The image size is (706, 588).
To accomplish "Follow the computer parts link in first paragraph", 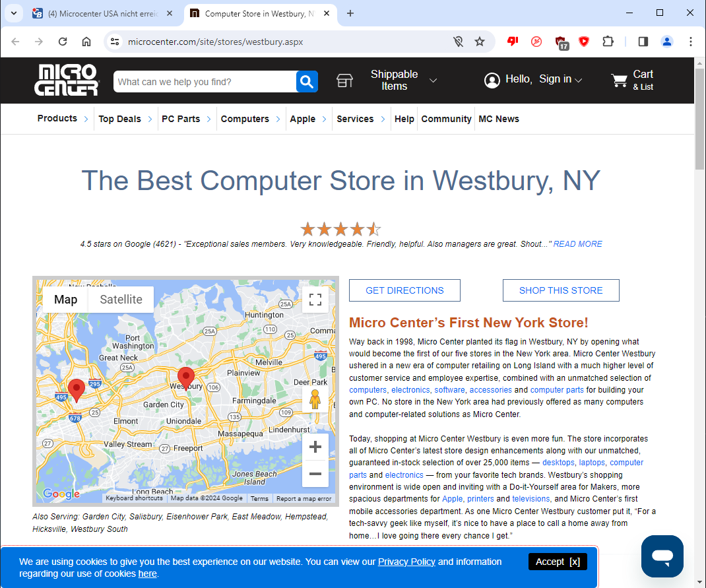I will click(x=556, y=390).
